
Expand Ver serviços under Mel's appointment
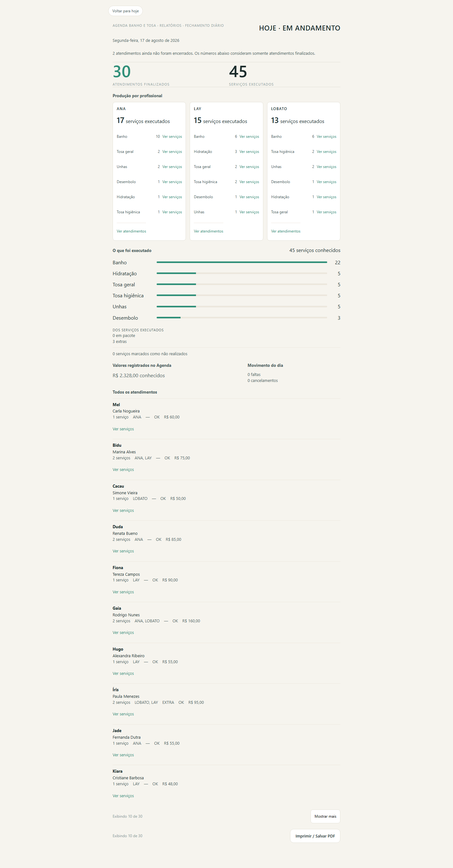pos(123,429)
